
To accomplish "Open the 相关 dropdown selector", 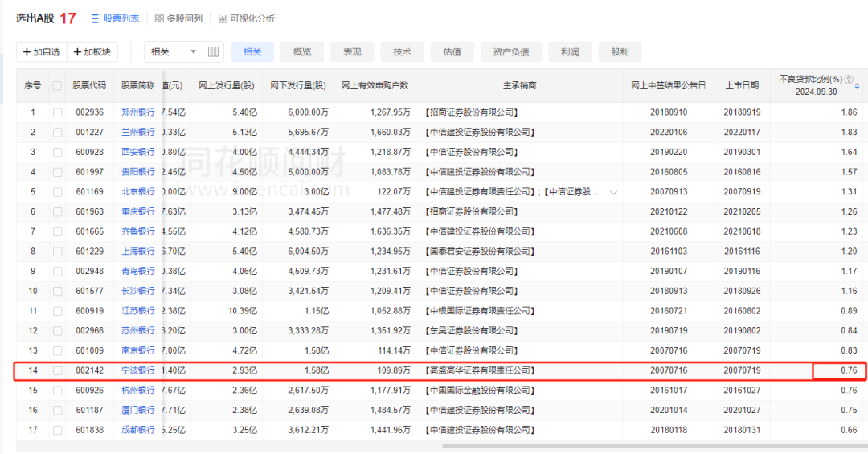I will pos(173,52).
